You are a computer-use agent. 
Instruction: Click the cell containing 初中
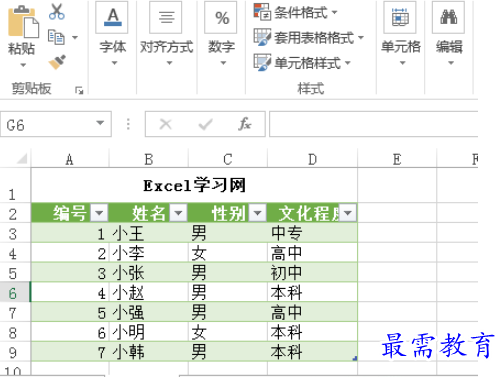[312, 272]
